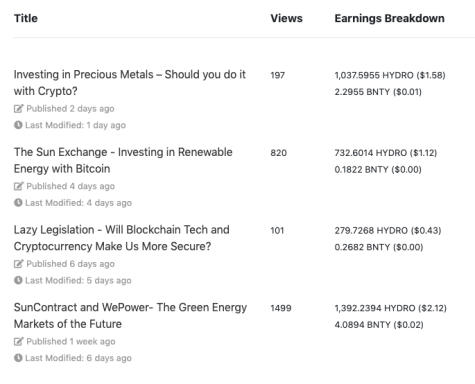Screen dimensions: 475x384
Task: Click the clock icon beside Last Modified: 6 days ago
Action: coord(18,358)
